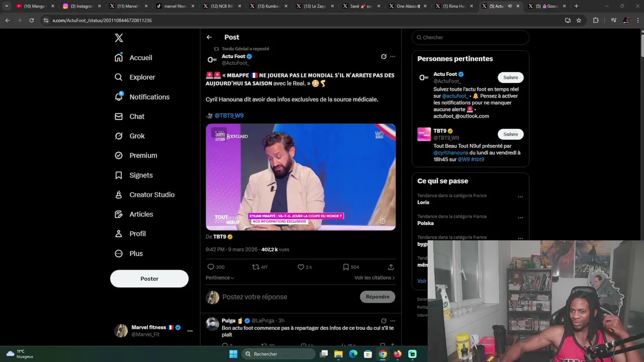
Task: Open Creator Studio
Action: coord(144,195)
